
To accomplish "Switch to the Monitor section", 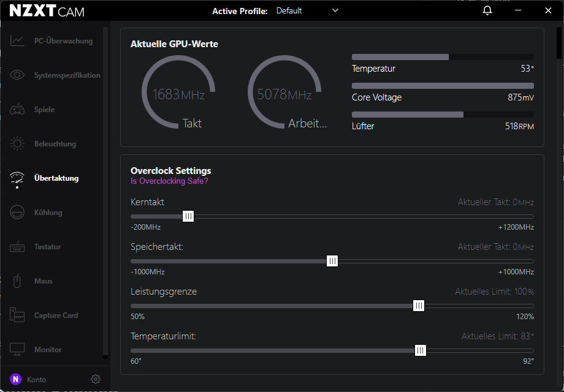I will 48,350.
